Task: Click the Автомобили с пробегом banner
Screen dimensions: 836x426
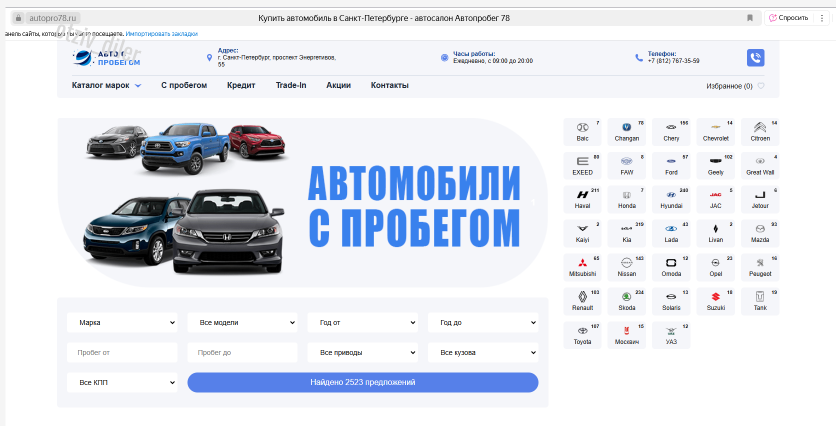Action: pos(303,203)
